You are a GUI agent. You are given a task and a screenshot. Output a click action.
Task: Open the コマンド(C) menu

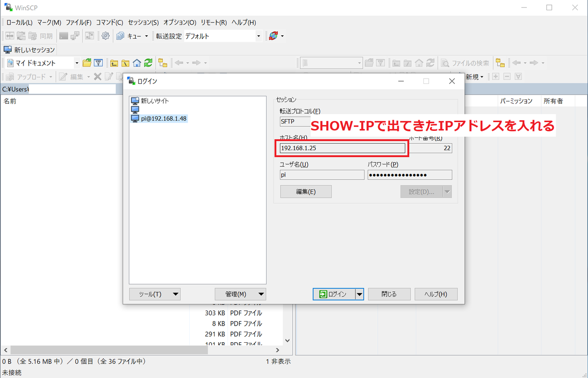point(109,23)
